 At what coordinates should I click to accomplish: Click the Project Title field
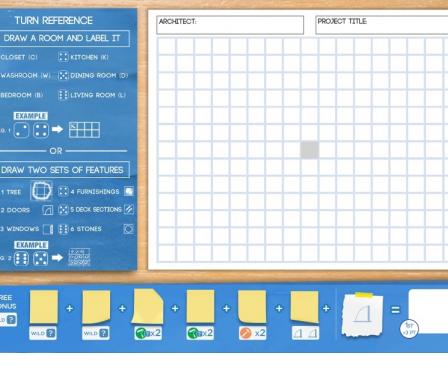(381, 25)
